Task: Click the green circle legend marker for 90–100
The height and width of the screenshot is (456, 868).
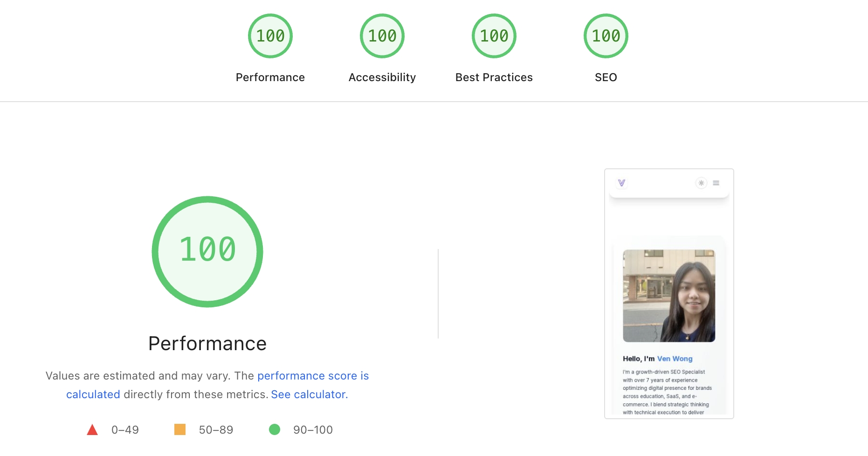Action: (x=275, y=429)
